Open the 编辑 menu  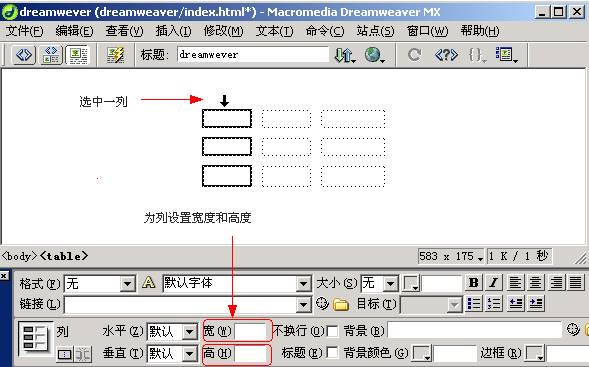pyautogui.click(x=74, y=31)
